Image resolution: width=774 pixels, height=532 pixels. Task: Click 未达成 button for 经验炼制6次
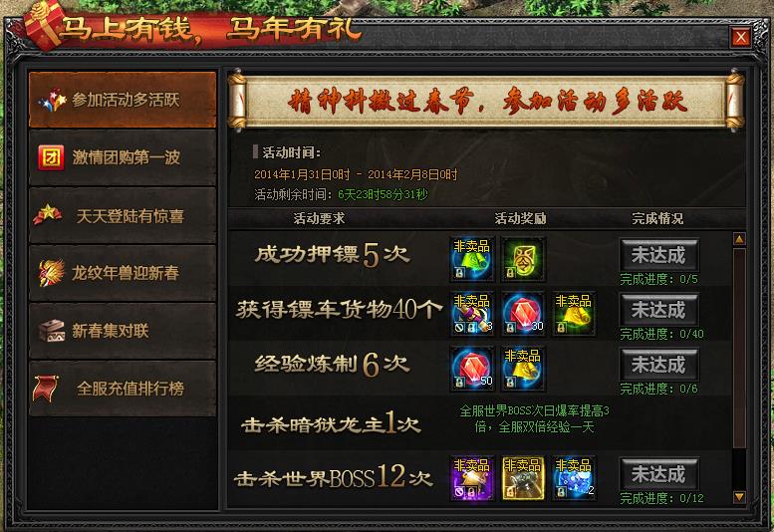[x=659, y=365]
